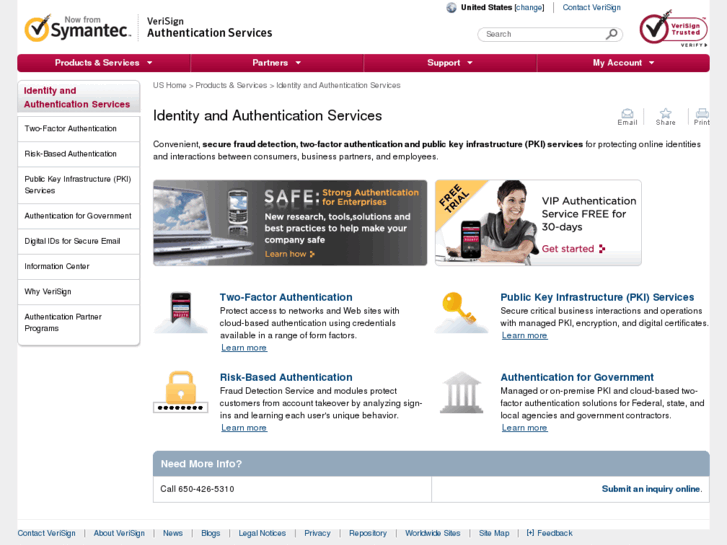This screenshot has width=727, height=545.
Task: Open the VIP Authentication free trial banner
Action: click(538, 223)
